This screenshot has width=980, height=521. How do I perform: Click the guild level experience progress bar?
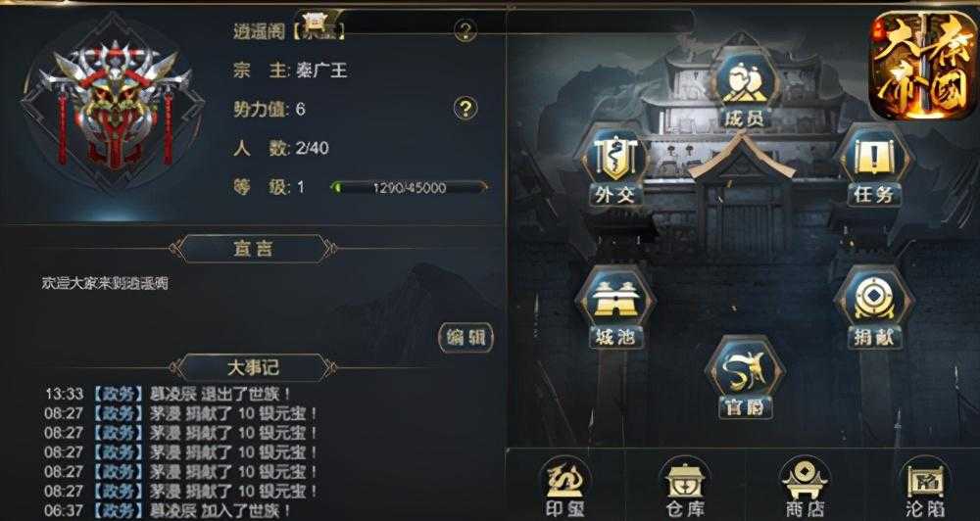pos(410,187)
